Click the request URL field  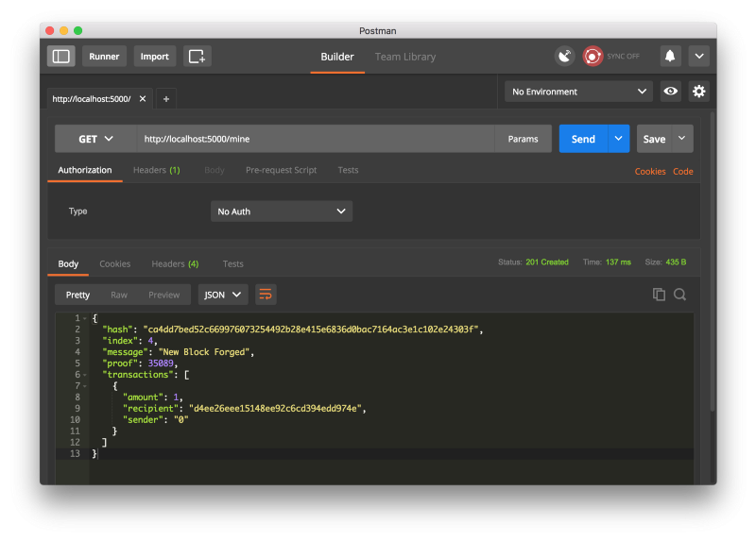(x=317, y=139)
